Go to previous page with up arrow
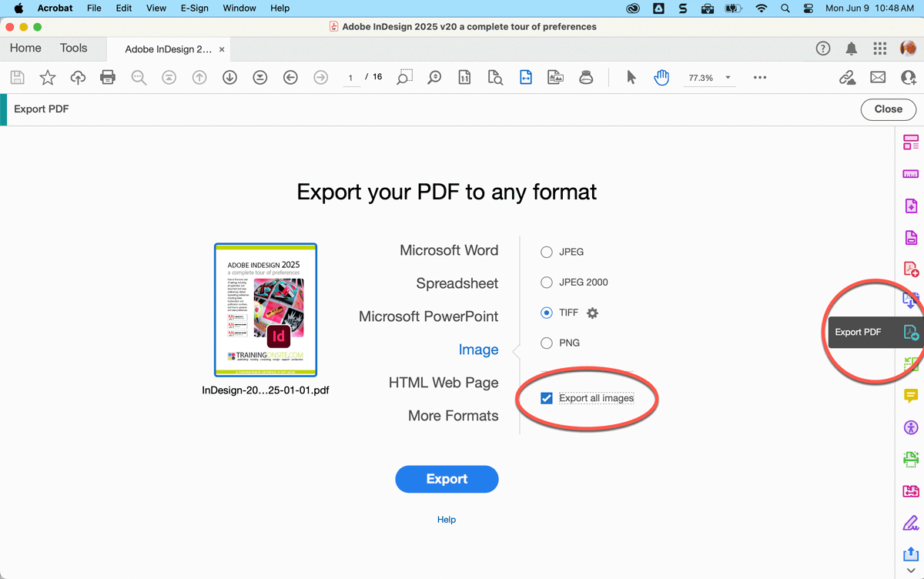Screen dimensions: 924x579 tap(199, 78)
